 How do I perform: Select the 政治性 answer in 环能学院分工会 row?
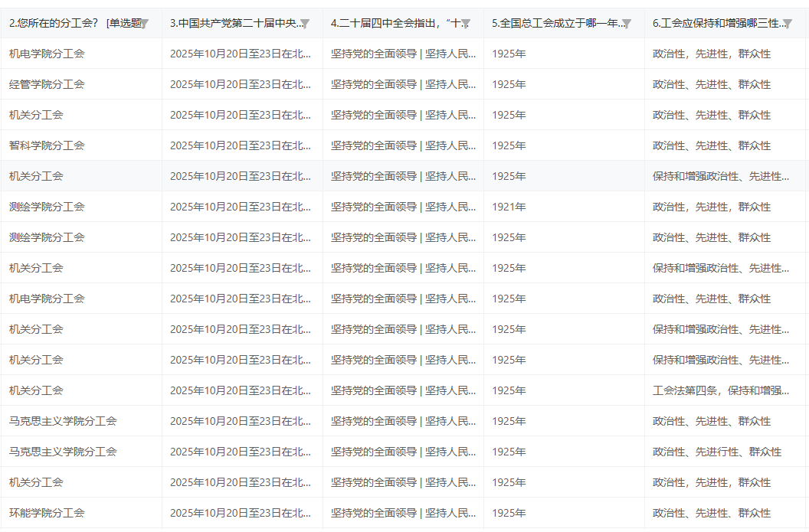[x=711, y=513]
